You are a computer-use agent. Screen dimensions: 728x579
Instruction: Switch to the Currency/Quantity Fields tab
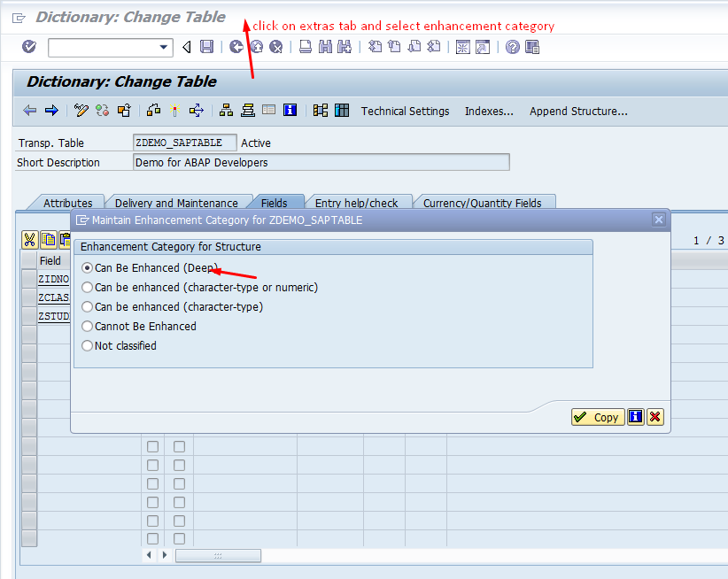pos(485,203)
